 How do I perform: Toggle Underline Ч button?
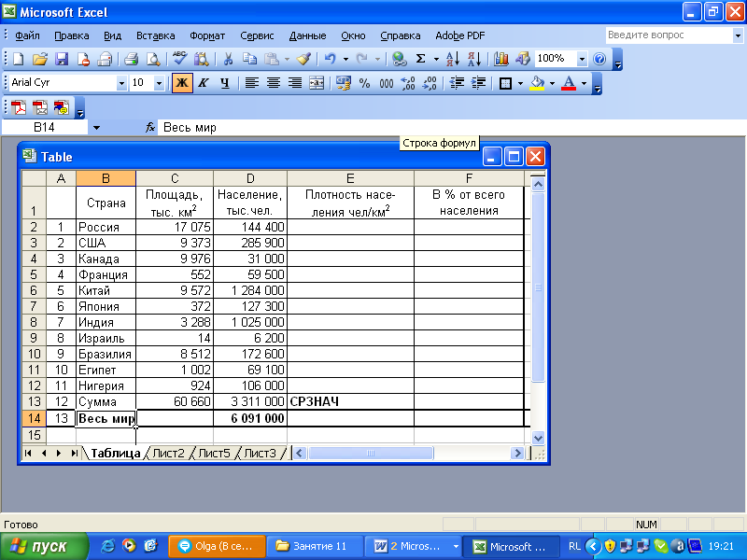(x=225, y=83)
